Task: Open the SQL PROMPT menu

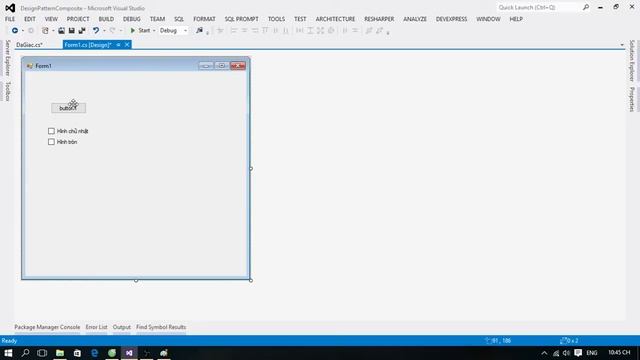Action: pyautogui.click(x=241, y=19)
